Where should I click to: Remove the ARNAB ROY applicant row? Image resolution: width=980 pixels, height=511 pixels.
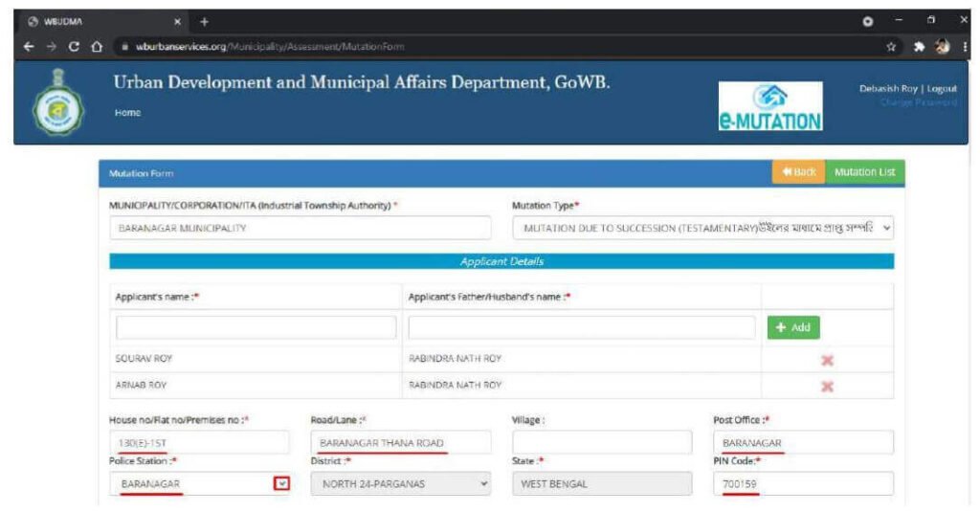(x=827, y=386)
